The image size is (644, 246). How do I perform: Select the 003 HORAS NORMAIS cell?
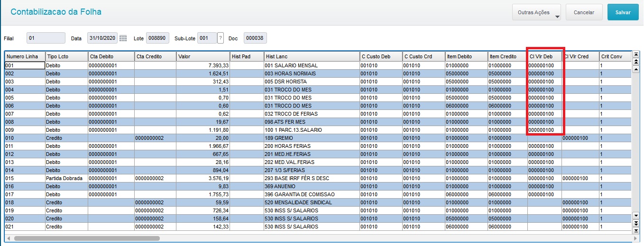(312, 73)
